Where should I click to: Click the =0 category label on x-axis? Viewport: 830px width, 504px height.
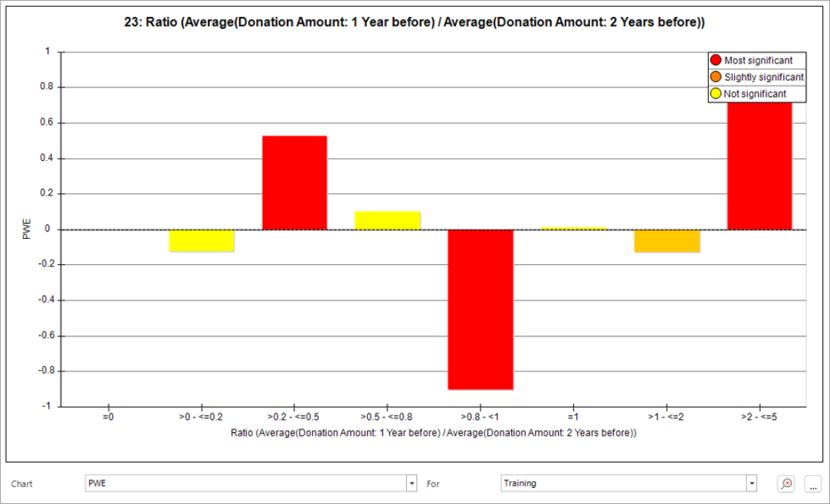(108, 418)
